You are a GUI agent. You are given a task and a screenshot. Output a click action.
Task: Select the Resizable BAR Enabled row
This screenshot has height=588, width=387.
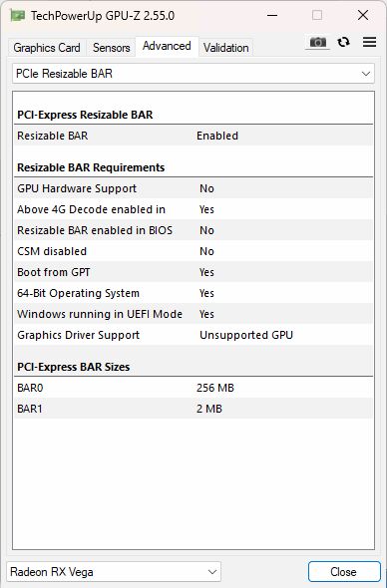pyautogui.click(x=194, y=136)
